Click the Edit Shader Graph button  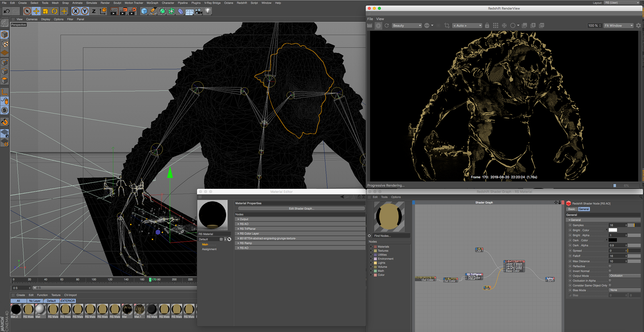click(x=301, y=209)
